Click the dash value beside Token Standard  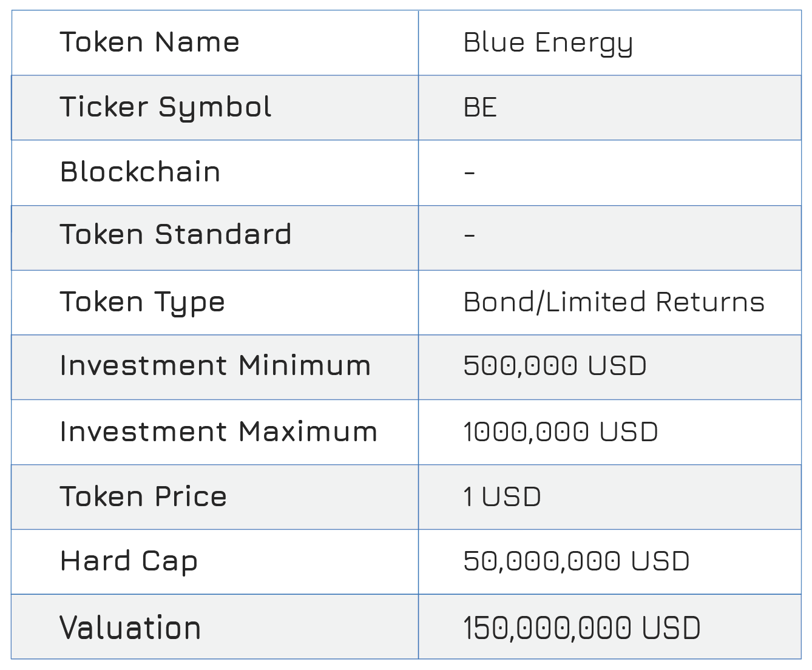(x=469, y=235)
